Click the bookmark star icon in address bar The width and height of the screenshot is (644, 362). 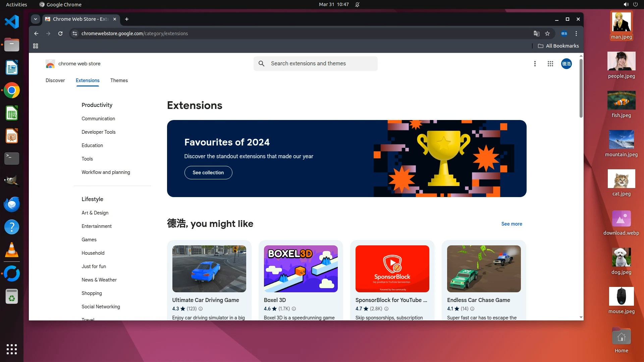pos(547,34)
